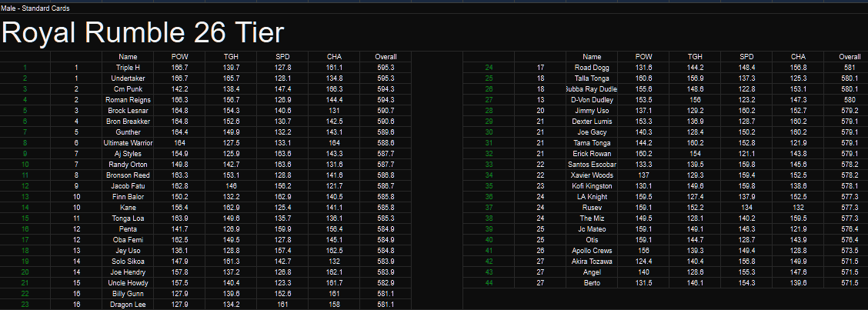Click the Jimmy Uso name cell
Viewport: 868px width, 310px height.
[x=592, y=111]
